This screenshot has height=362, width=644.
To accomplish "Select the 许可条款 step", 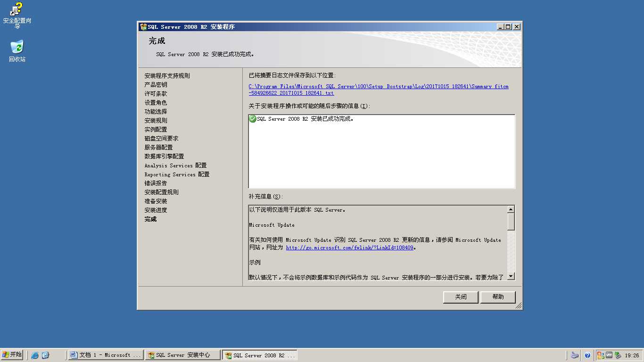I will [x=156, y=94].
